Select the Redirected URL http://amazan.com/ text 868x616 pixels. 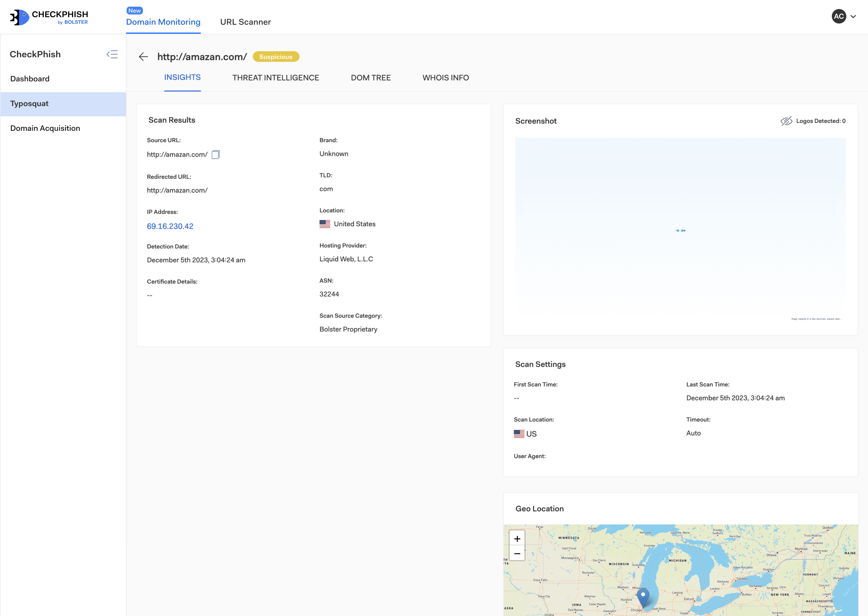click(177, 190)
